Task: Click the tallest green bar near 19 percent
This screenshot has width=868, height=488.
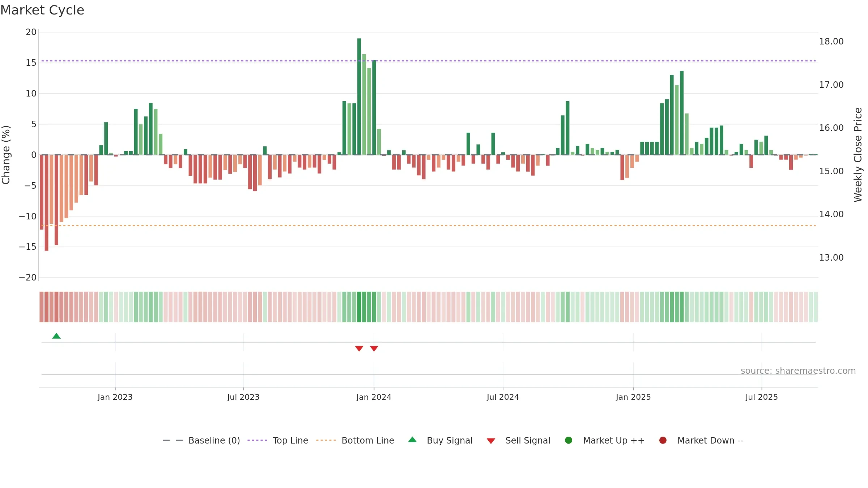Action: tap(359, 97)
